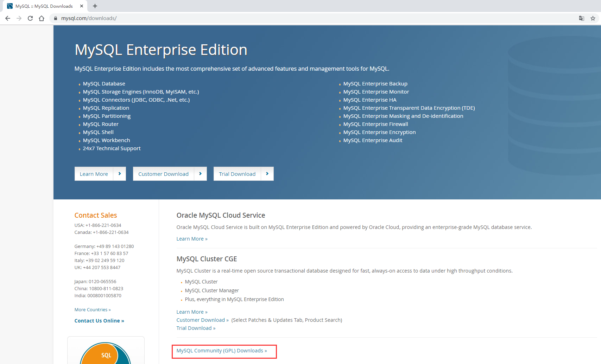This screenshot has height=364, width=601.
Task: Click the Oracle MySQL Cloud Service heading
Action: [x=221, y=215]
